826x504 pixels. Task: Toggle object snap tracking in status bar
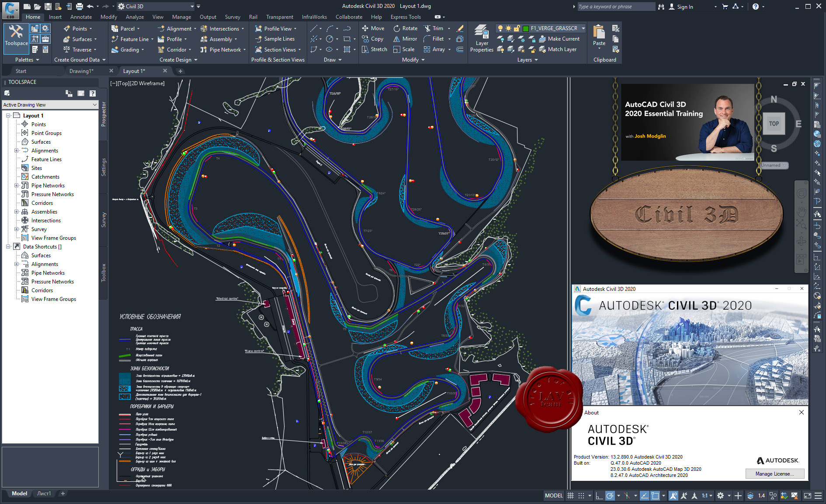click(x=644, y=496)
